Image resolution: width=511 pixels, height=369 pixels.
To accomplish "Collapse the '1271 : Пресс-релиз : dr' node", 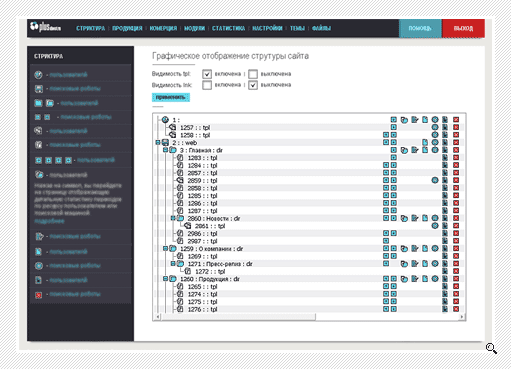I will pyautogui.click(x=173, y=264).
